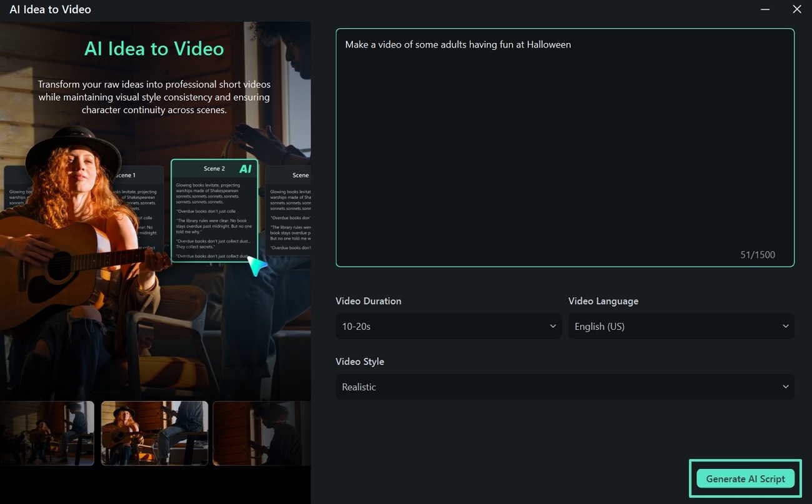Click the first video thumbnail at bottom
The height and width of the screenshot is (504, 812).
click(x=47, y=433)
